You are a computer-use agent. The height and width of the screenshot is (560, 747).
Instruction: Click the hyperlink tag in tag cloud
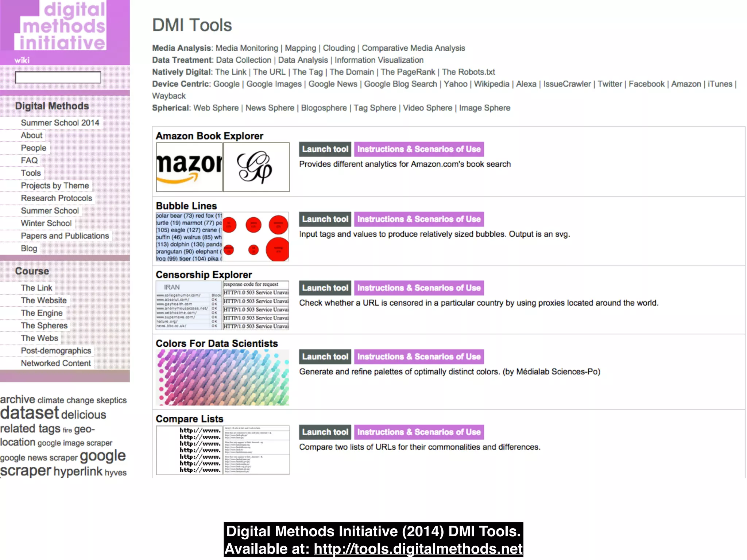tap(78, 471)
